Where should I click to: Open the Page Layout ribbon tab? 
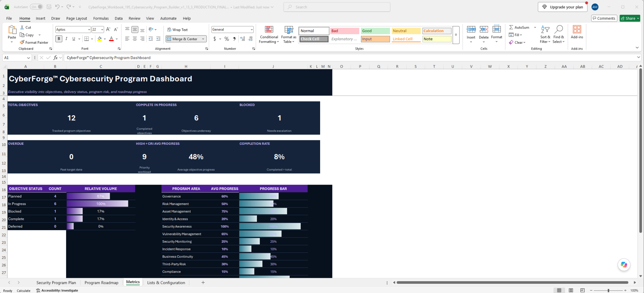click(x=77, y=18)
